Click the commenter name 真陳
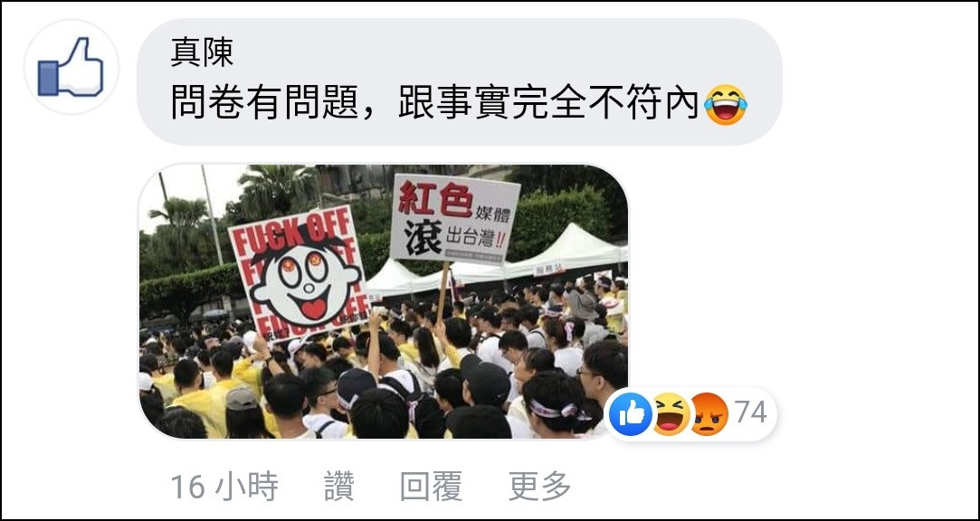 [x=201, y=52]
